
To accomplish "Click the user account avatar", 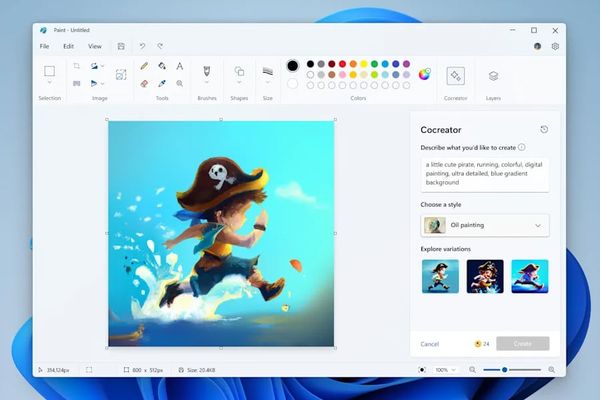I will click(538, 46).
